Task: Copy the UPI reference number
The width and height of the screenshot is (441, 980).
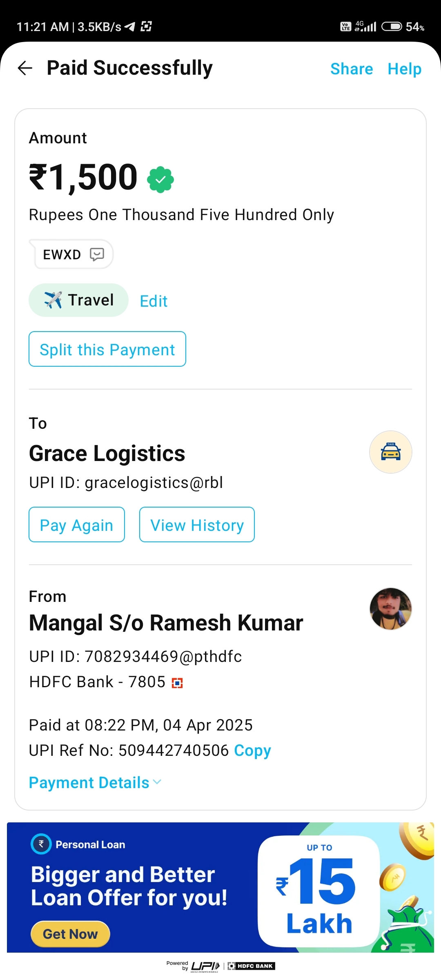Action: tap(252, 750)
